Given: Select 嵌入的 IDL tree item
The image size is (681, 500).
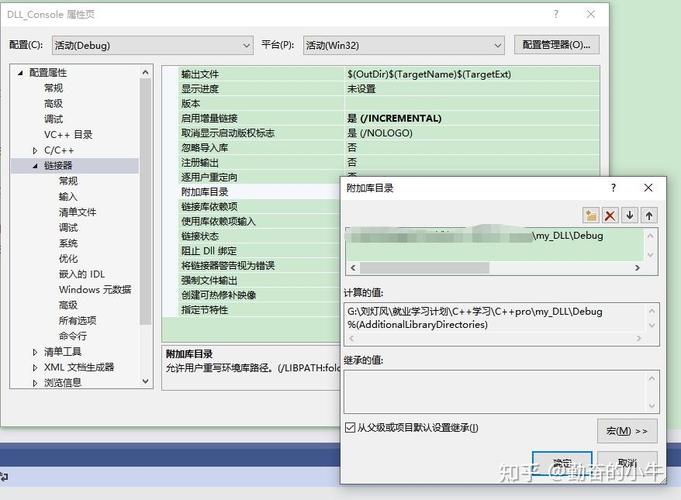Looking at the screenshot, I should point(82,274).
